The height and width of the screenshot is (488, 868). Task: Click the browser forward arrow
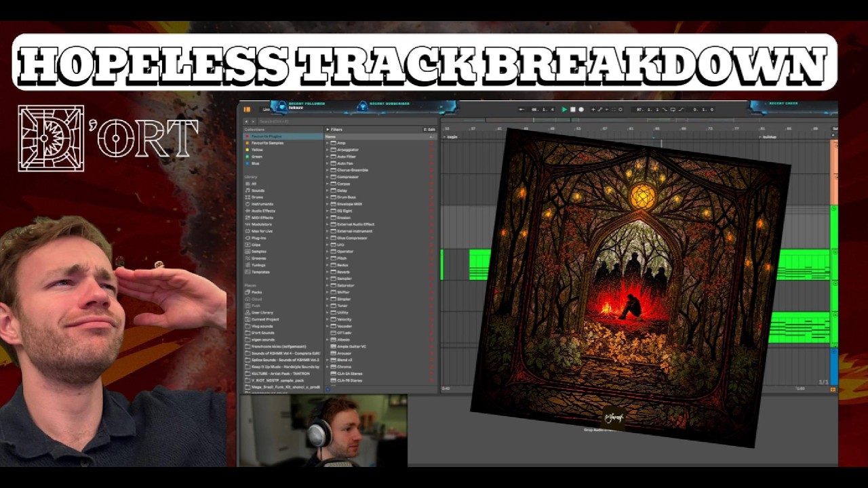(254, 121)
